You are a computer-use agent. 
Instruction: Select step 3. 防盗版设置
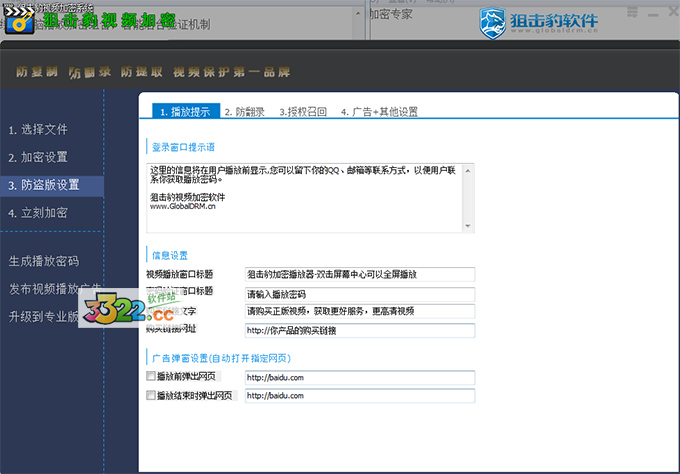coord(52,185)
